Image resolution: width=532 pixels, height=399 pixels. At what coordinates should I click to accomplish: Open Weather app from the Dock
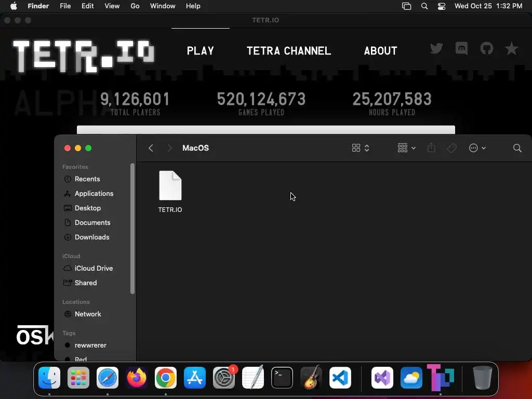[411, 378]
